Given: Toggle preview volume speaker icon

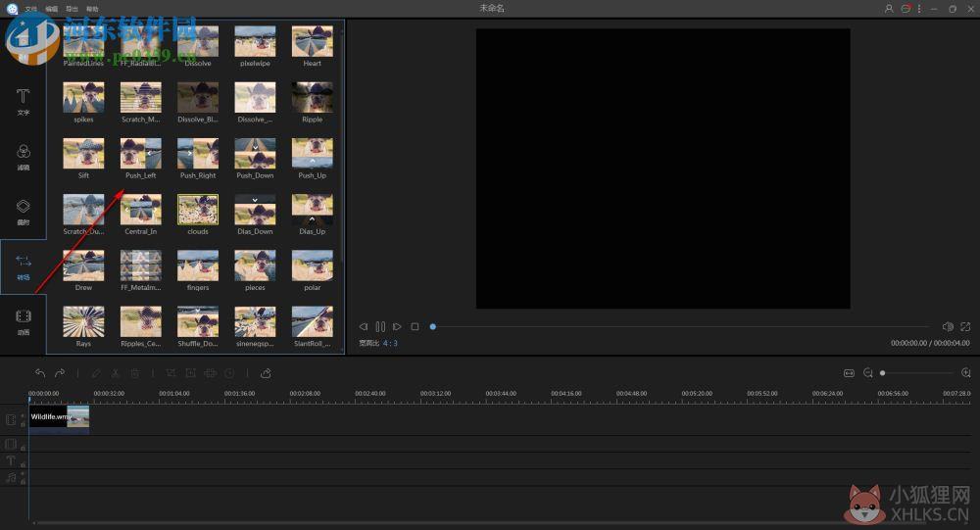Looking at the screenshot, I should point(948,326).
